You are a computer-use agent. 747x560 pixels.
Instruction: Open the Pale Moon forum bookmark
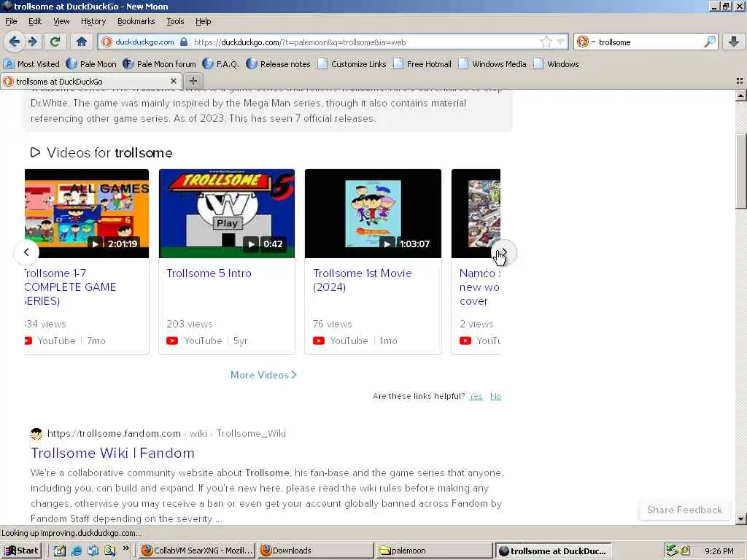coord(160,64)
